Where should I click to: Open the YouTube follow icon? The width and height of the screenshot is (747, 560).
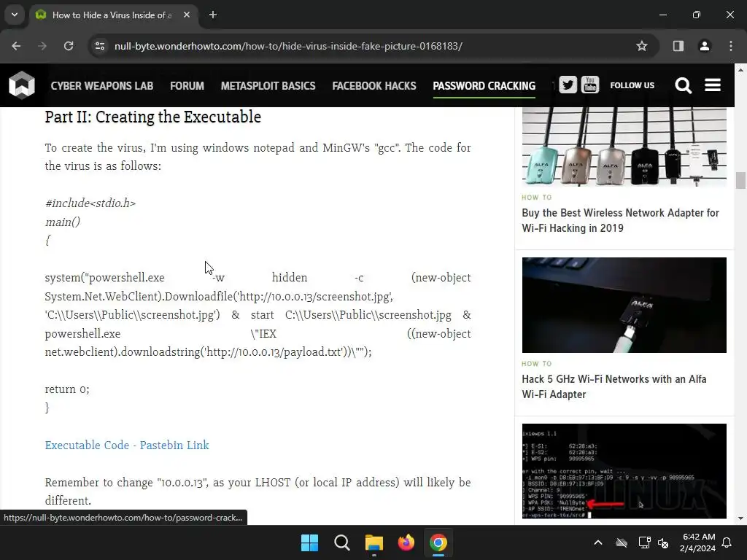589,85
